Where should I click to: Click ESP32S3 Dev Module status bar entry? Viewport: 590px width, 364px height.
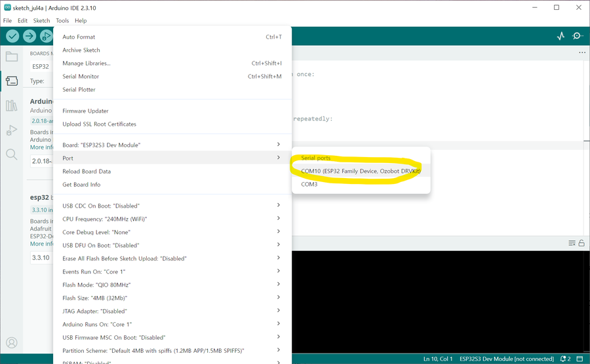point(507,359)
